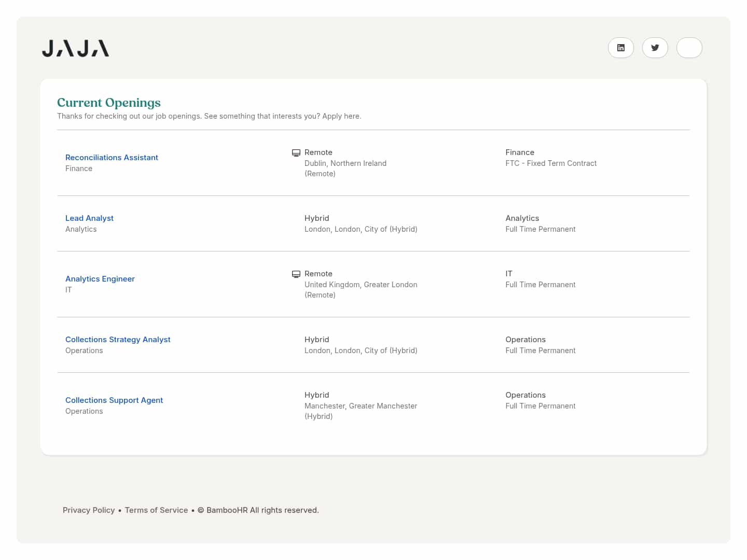Click the JAJA logo

click(x=76, y=48)
